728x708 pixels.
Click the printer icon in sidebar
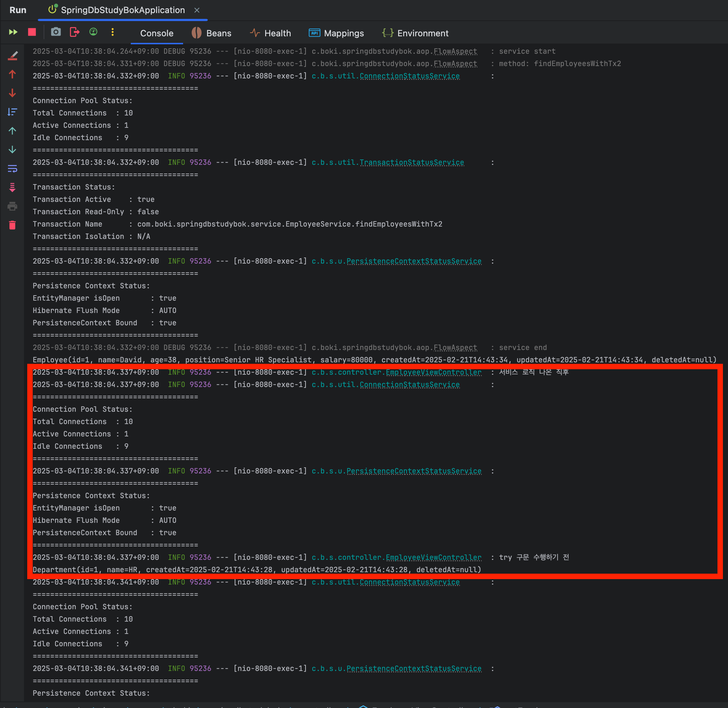click(13, 206)
